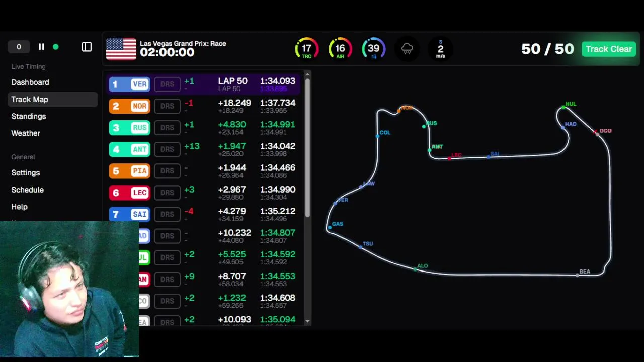Open the Schedule page
Image resolution: width=644 pixels, height=362 pixels.
[x=28, y=190]
